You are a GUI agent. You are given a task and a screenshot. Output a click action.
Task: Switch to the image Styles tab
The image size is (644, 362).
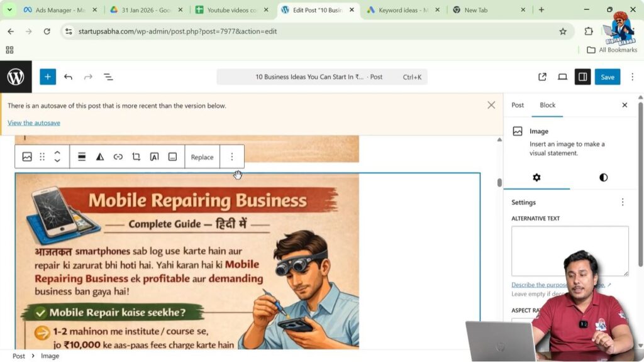(x=603, y=177)
